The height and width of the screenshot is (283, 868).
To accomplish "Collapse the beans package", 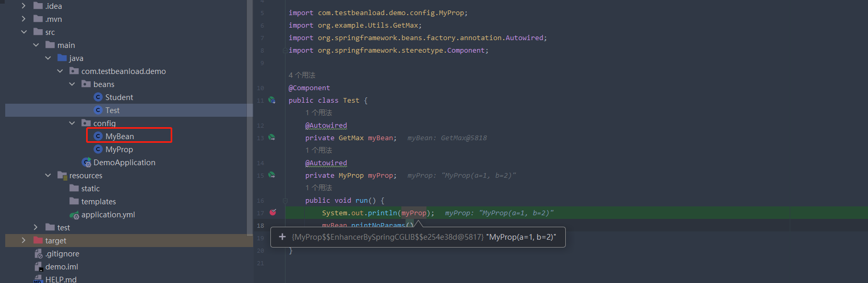I will click(72, 84).
